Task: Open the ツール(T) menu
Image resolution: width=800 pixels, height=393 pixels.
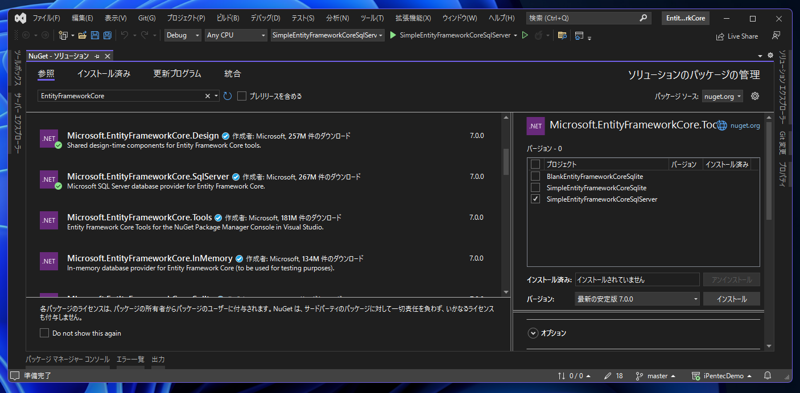Action: pos(372,18)
